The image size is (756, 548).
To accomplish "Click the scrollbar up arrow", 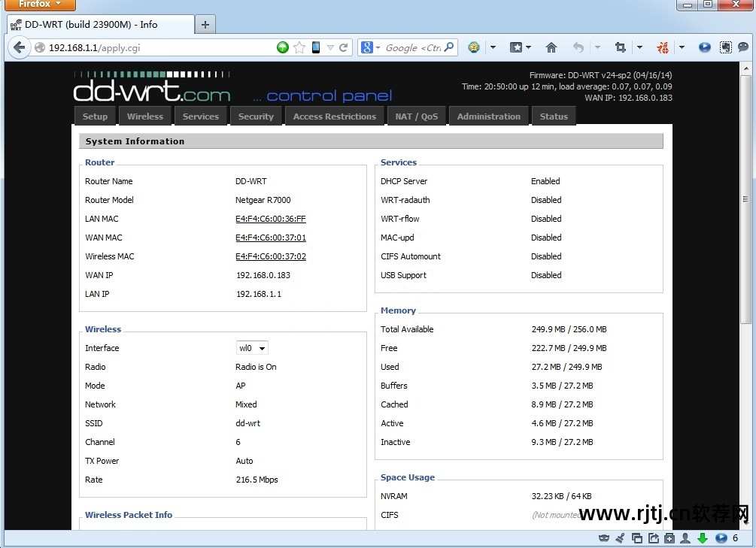I will pyautogui.click(x=746, y=68).
